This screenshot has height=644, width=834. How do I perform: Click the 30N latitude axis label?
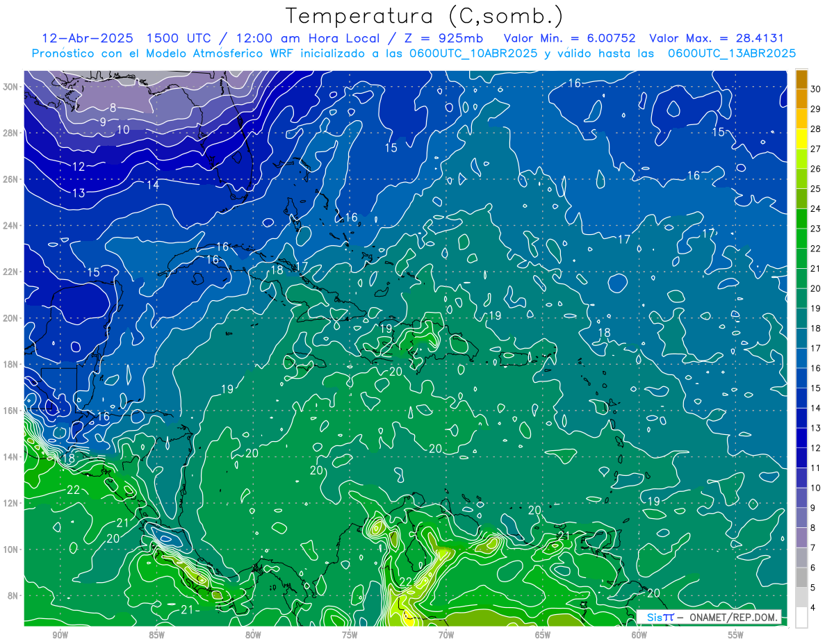coord(10,86)
